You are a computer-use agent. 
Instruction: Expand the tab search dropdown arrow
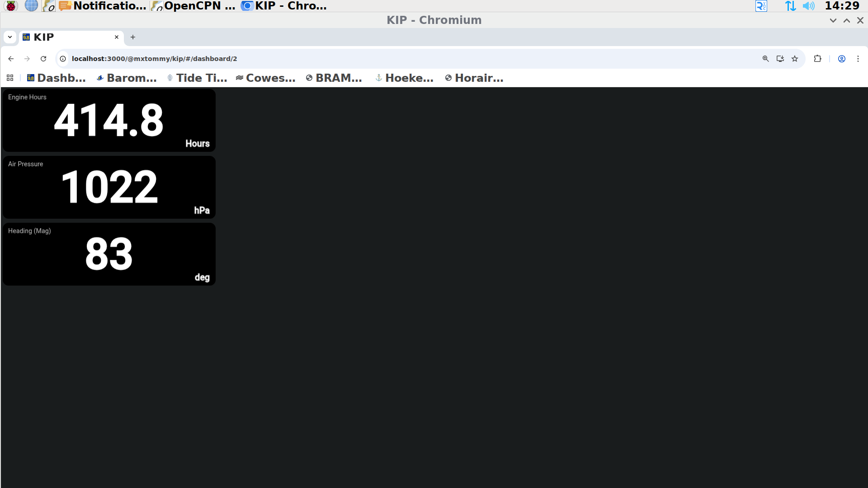tap(9, 37)
